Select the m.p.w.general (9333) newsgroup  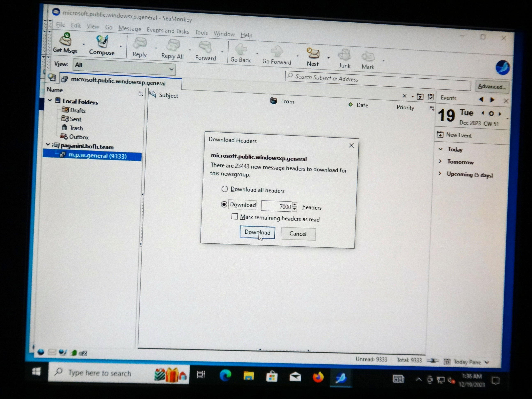click(93, 156)
